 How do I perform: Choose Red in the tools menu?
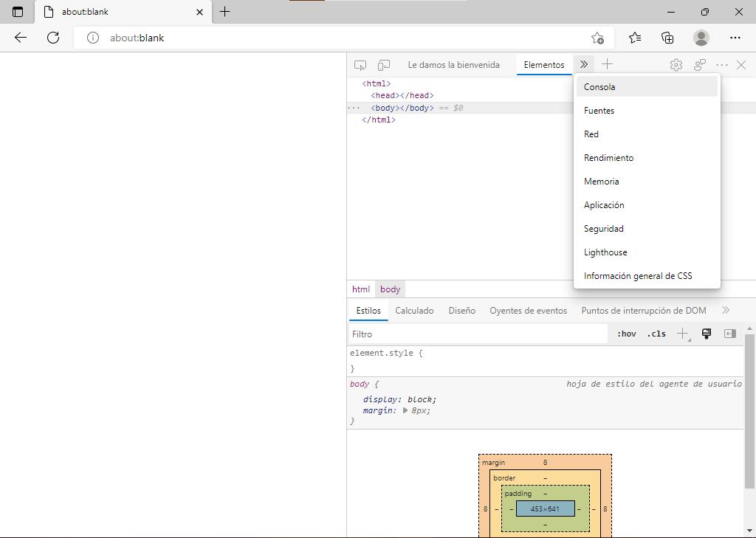point(647,134)
